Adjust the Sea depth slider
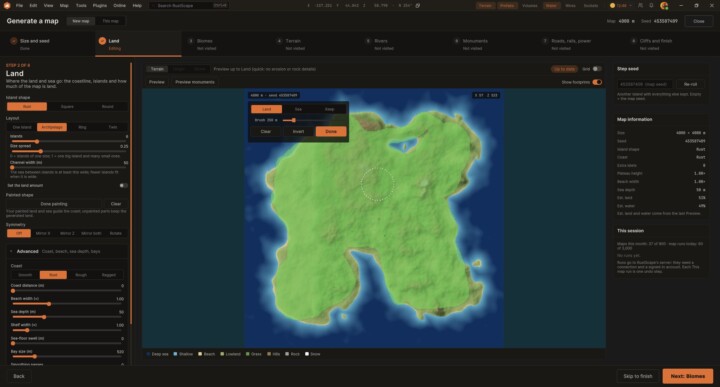 (67, 317)
